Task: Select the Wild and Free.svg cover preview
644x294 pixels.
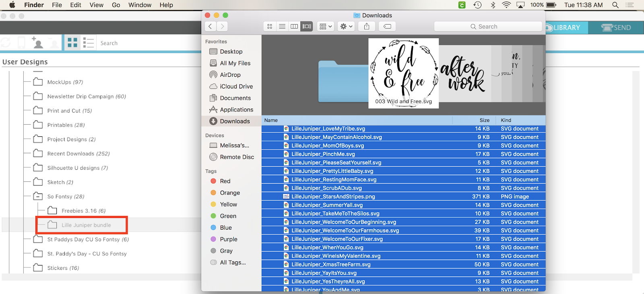Action: coord(403,73)
